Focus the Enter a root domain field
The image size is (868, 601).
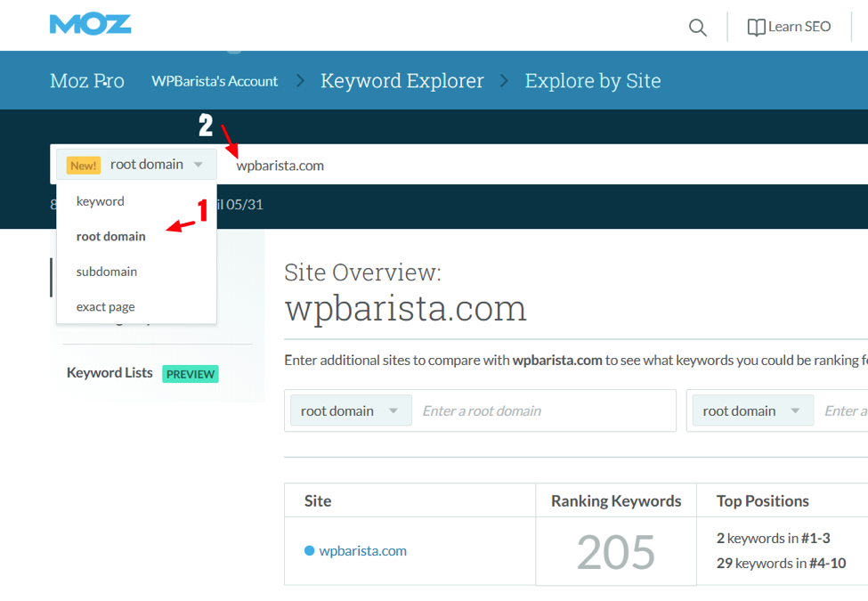coord(543,410)
